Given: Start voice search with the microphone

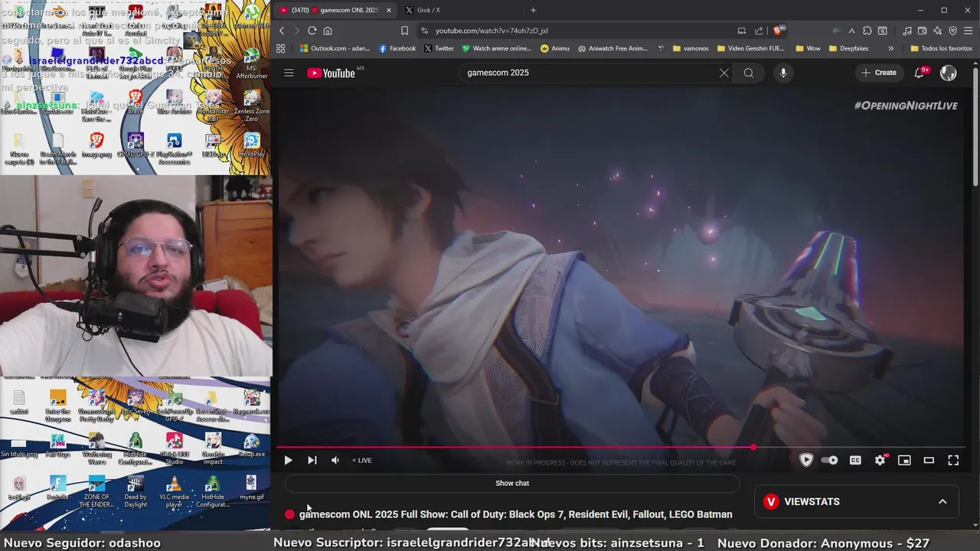Looking at the screenshot, I should coord(782,73).
